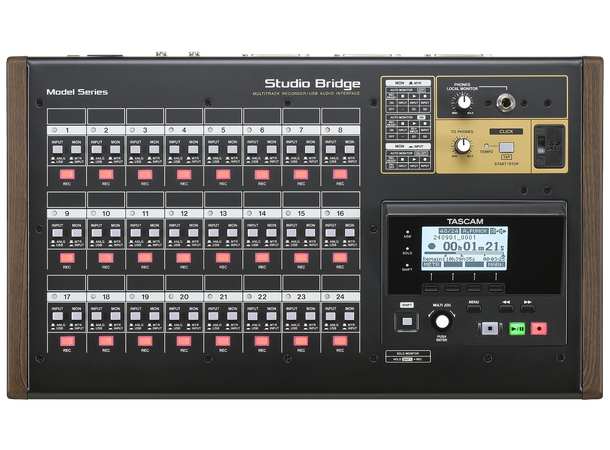Screen dimensions: 610x450
Task: Click the 'SOLO MONITOR' legend box
Action: tap(408, 356)
